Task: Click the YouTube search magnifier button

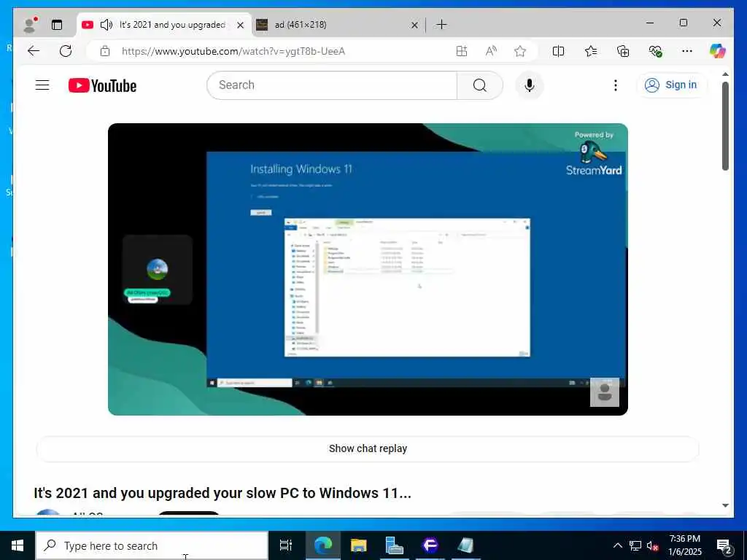Action: pyautogui.click(x=480, y=85)
